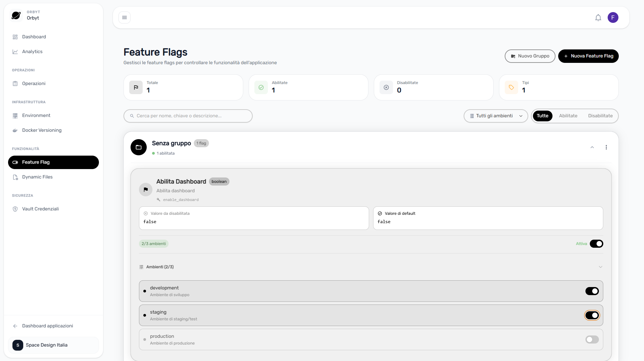
Task: Click the 2/3 ambienti badge
Action: 154,244
